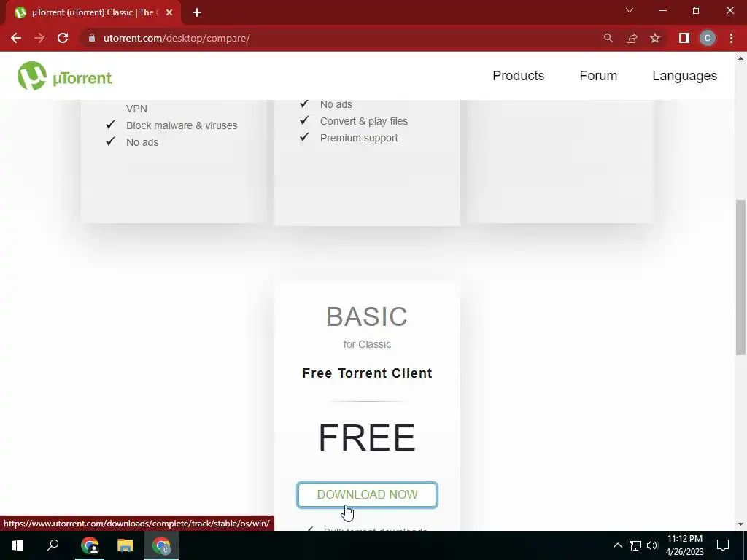Open a new browser tab
This screenshot has width=747, height=560.
click(x=197, y=12)
